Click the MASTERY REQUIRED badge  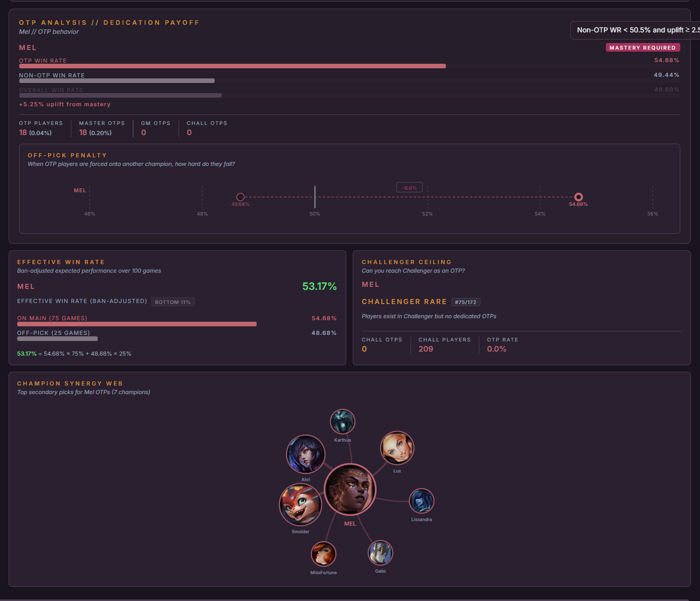(x=643, y=48)
